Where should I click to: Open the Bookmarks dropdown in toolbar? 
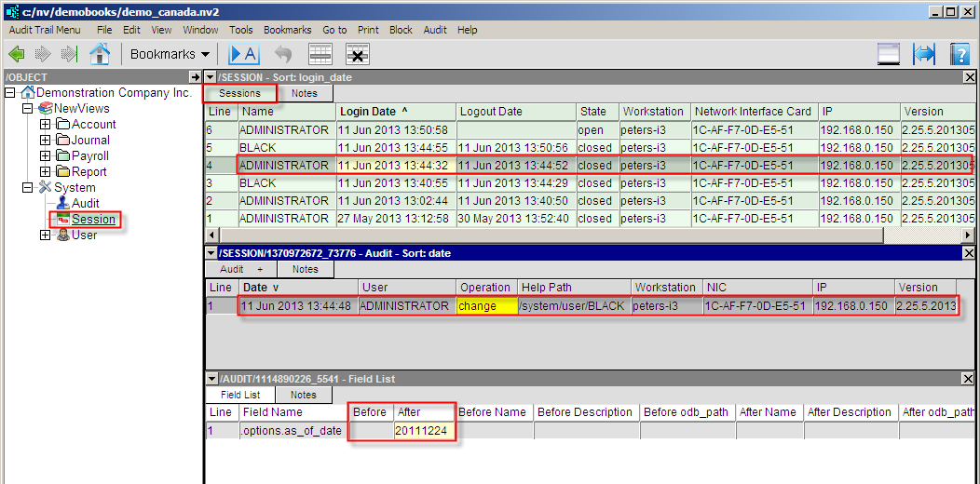[x=170, y=54]
